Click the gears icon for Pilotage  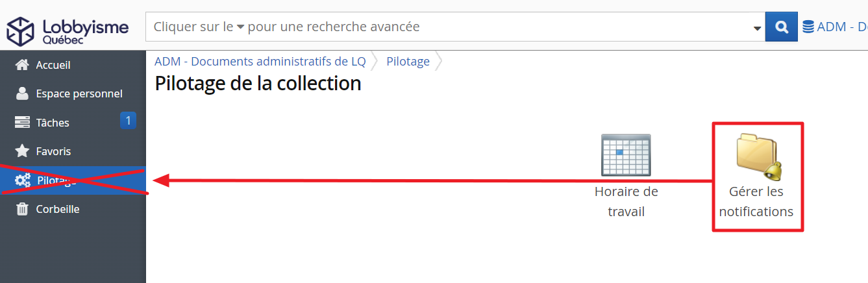tap(23, 180)
